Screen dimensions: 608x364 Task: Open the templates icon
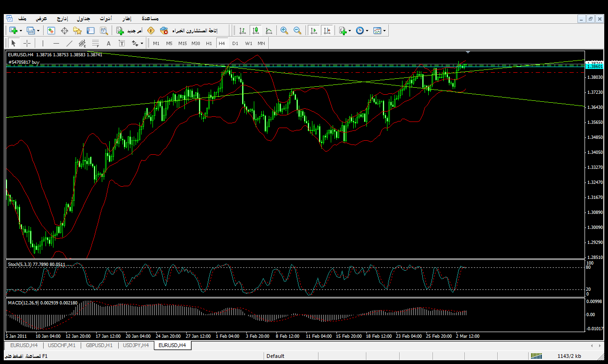tap(377, 30)
